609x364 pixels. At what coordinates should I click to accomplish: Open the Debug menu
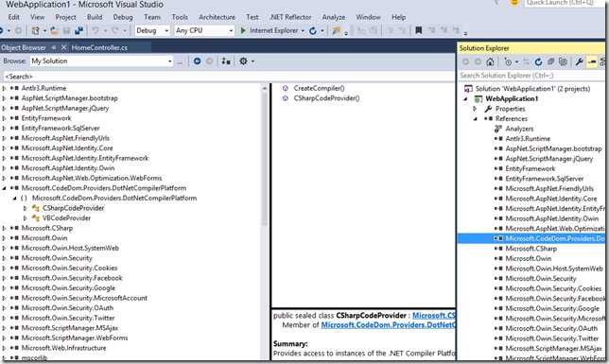(x=123, y=17)
